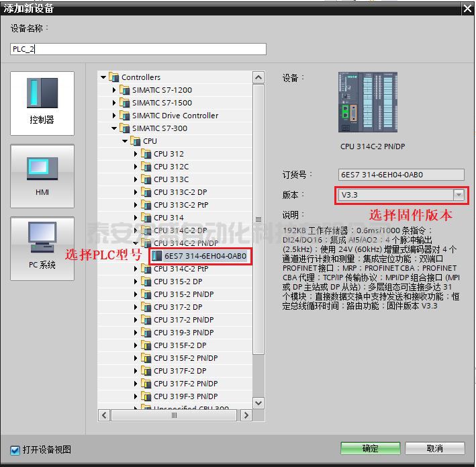Screen dimensions: 476x467
Task: Collapse the Controllers root node
Action: pyautogui.click(x=103, y=77)
